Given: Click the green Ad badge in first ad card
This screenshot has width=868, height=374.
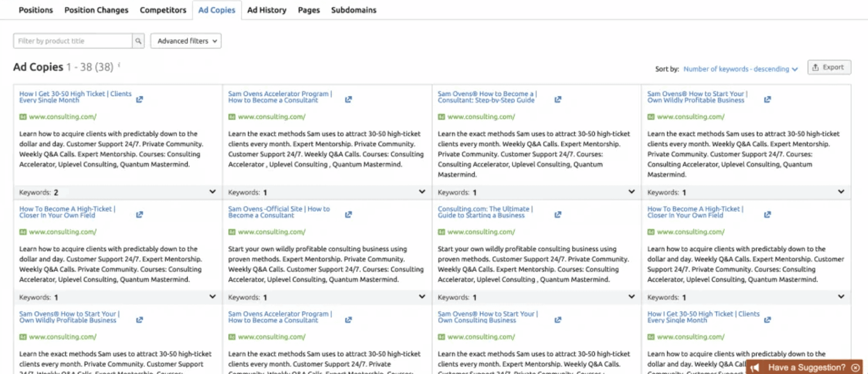Looking at the screenshot, I should tap(23, 117).
